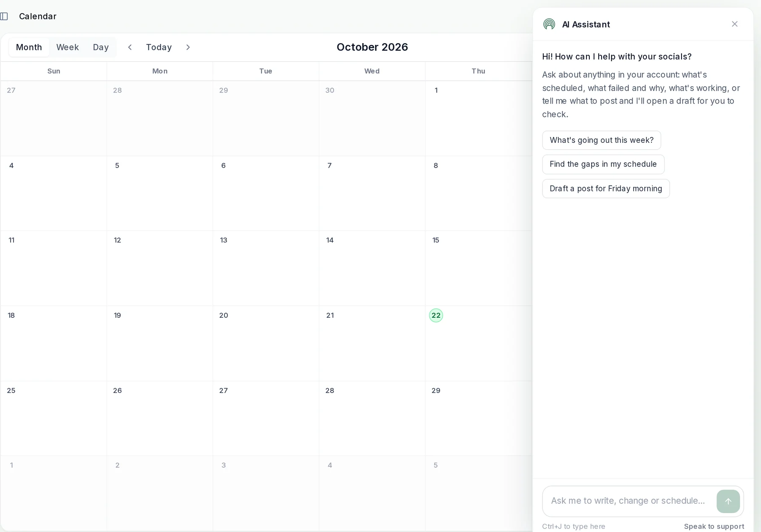Screen dimensions: 761x532
Task: Switch to Week view tab
Action: pos(68,47)
